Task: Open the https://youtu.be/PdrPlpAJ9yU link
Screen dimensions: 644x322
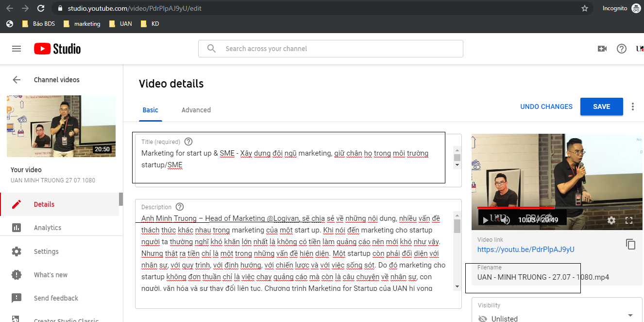Action: coord(526,250)
